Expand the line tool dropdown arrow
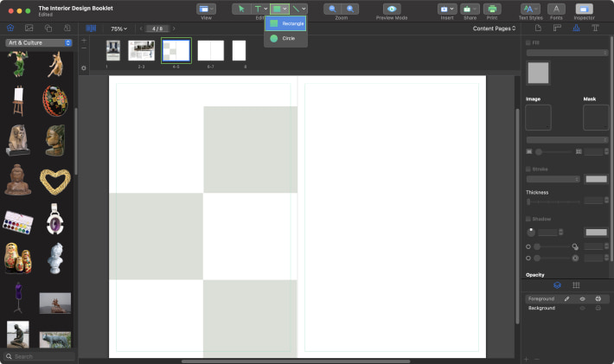Screen dimensions: 614x364 click(x=304, y=9)
